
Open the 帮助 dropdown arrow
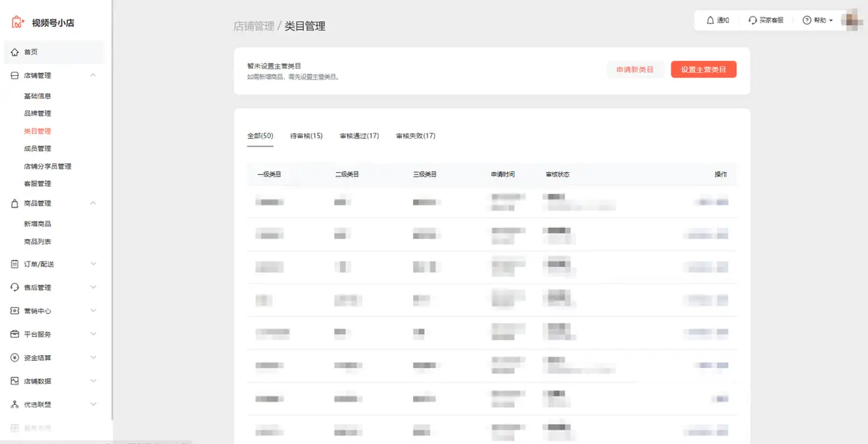click(x=831, y=20)
